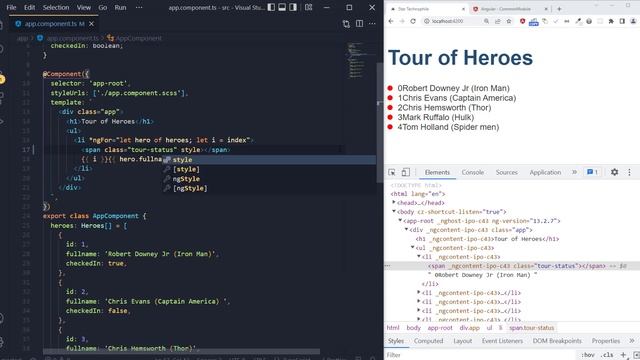This screenshot has height=360, width=640.
Task: Click the share page icon in address bar
Action: (498, 21)
